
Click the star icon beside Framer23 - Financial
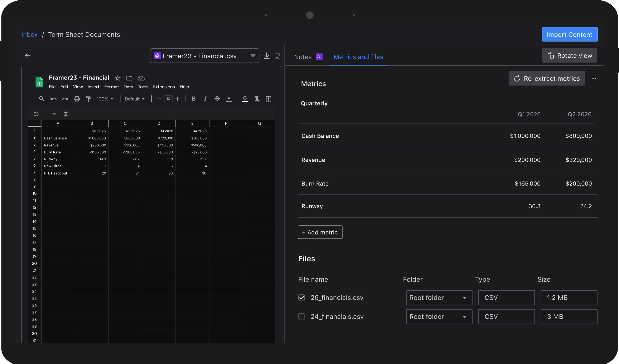(118, 78)
